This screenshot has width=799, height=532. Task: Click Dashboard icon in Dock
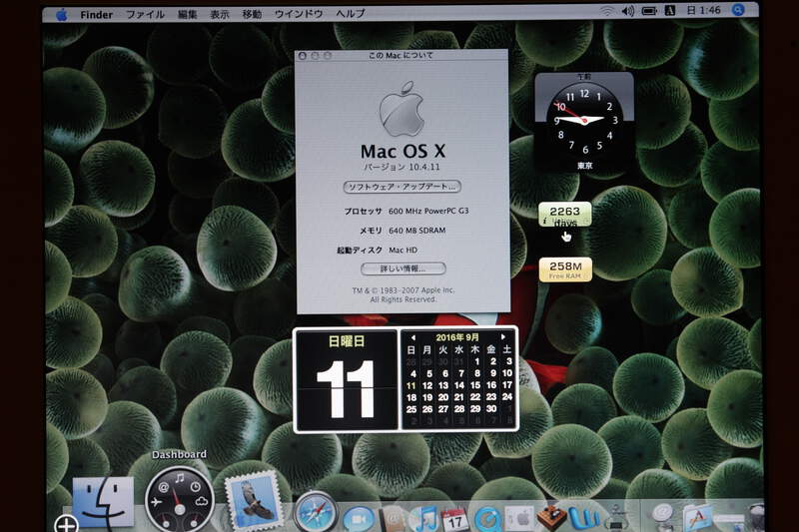point(179,499)
